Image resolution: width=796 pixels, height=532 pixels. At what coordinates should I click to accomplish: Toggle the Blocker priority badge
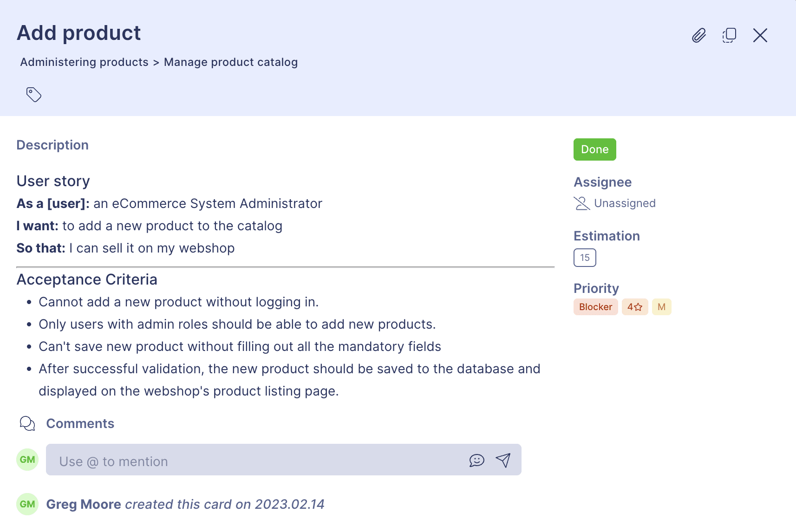point(595,306)
